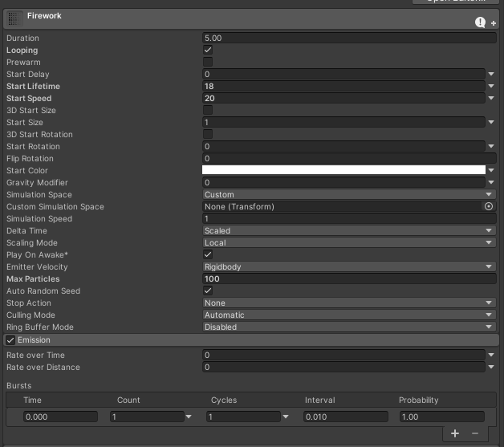Click the warning info icon in Firework header
The height and width of the screenshot is (447, 504).
coord(480,22)
